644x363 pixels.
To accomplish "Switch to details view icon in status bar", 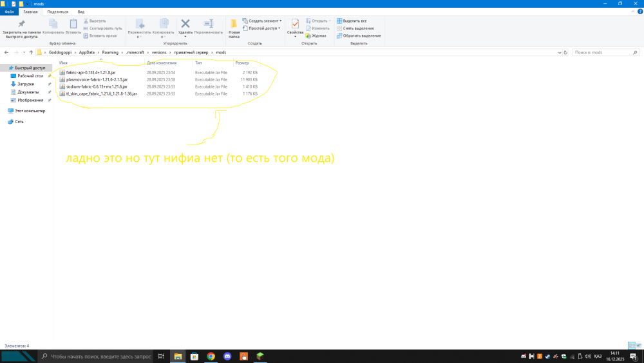I will pos(632,346).
